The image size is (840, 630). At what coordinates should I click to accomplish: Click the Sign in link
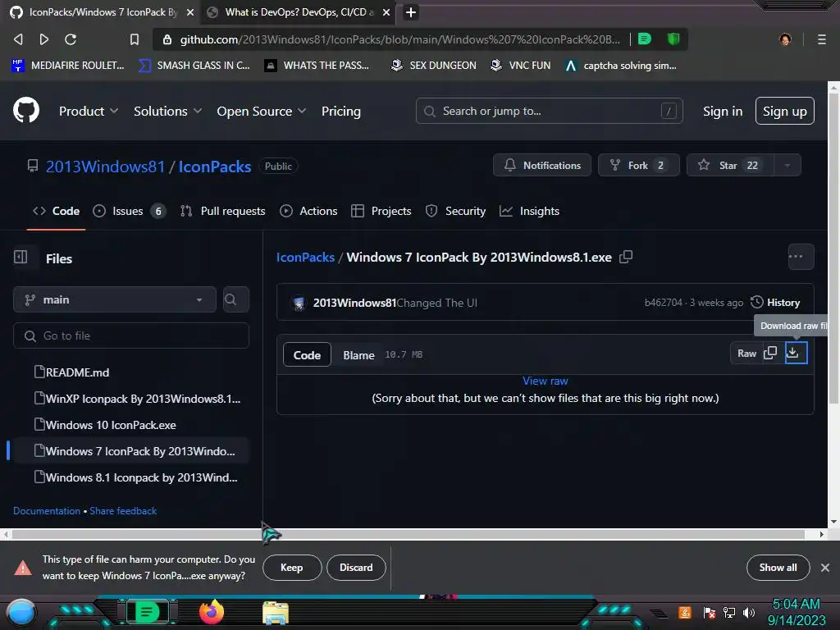pos(723,111)
